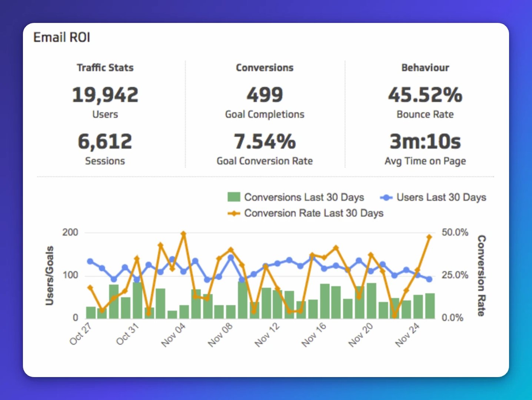Click the Email ROI widget title
The image size is (532, 400).
[61, 37]
